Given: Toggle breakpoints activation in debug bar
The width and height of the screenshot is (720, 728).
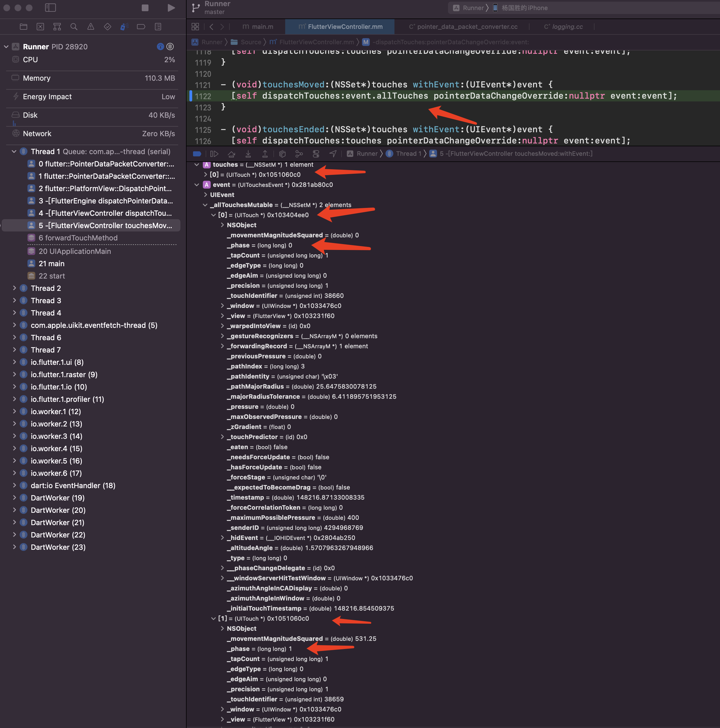Looking at the screenshot, I should 197,154.
